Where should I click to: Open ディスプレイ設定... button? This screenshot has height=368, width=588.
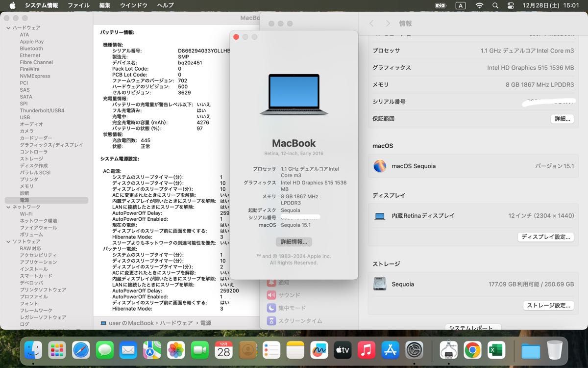(546, 237)
